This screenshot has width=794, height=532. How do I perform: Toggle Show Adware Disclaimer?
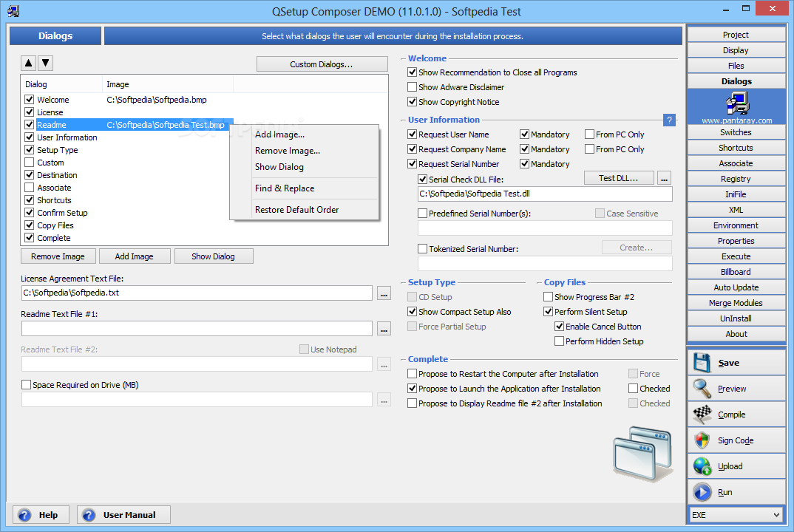click(x=413, y=87)
